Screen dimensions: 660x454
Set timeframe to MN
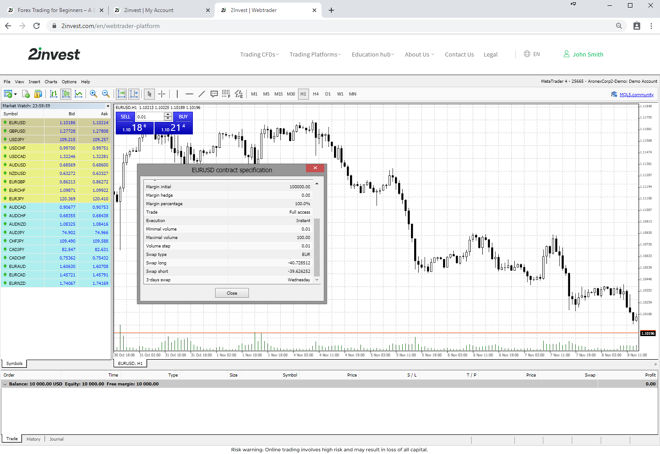click(x=353, y=94)
